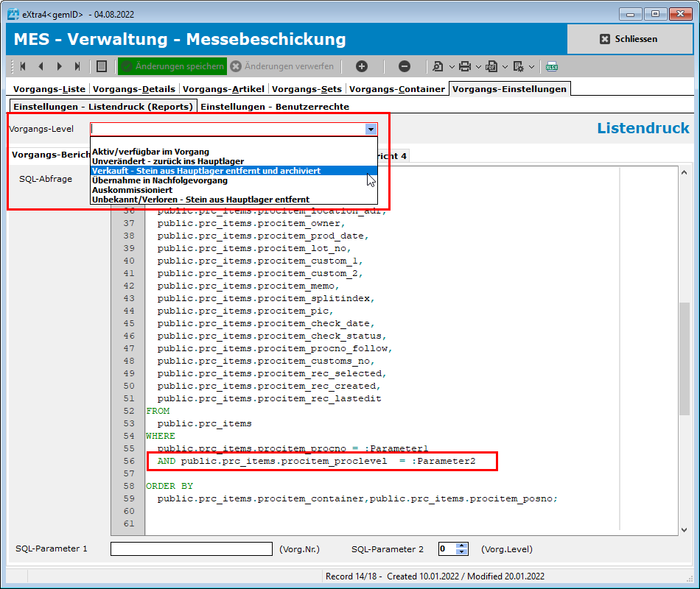Open the print preview icon

point(439,66)
